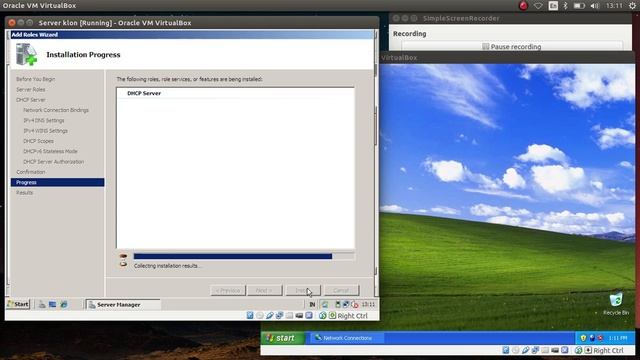Image resolution: width=640 pixels, height=360 pixels.
Task: Click mouse integration indicator in Server klon status bar
Action: [322, 316]
